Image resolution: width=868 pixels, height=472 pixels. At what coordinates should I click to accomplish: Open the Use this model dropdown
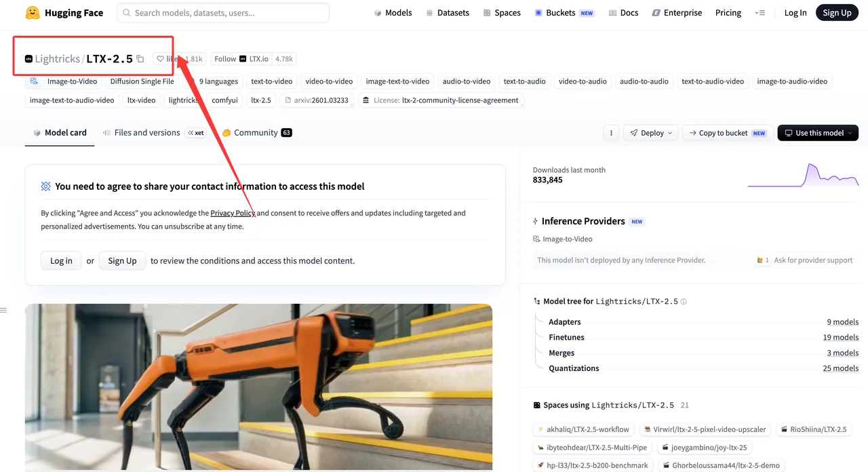pyautogui.click(x=818, y=133)
